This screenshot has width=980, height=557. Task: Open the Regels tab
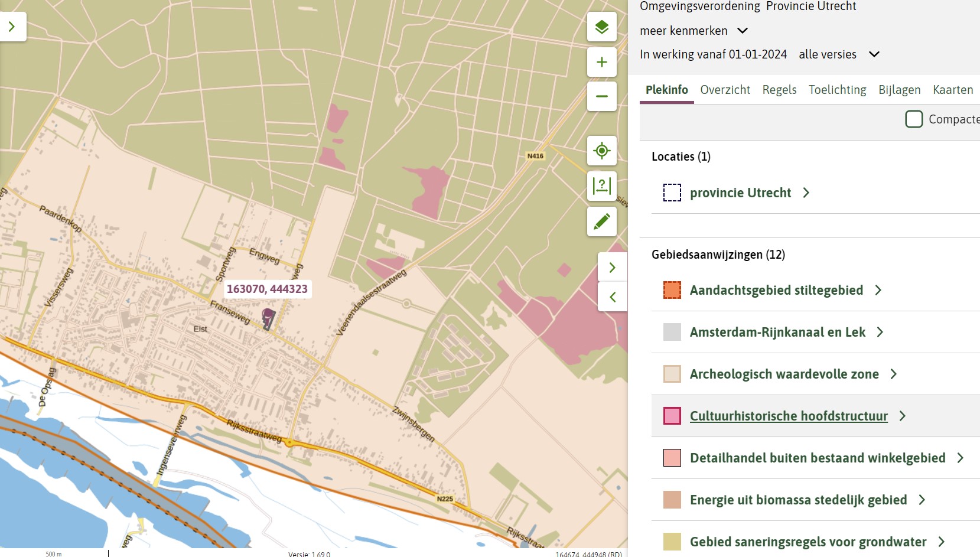tap(779, 90)
